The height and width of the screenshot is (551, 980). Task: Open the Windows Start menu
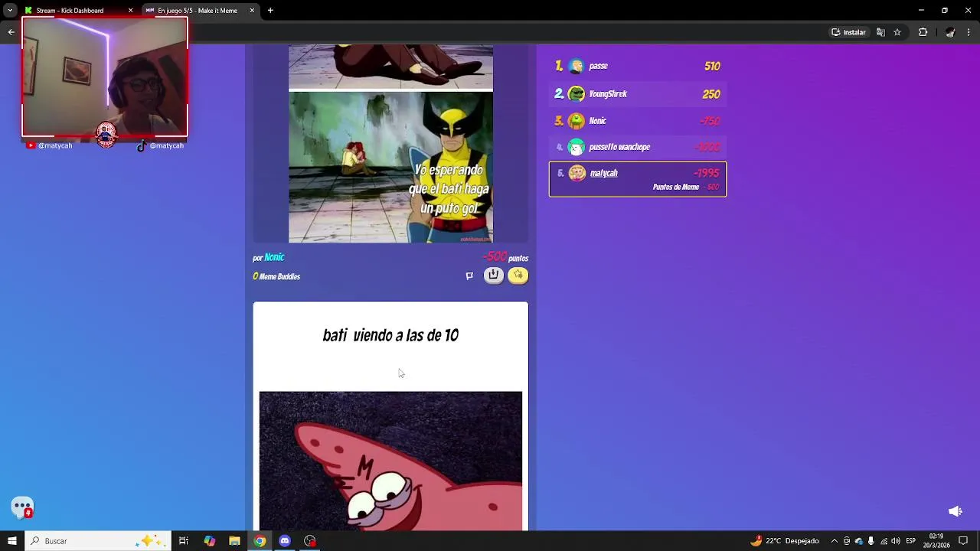(11, 541)
